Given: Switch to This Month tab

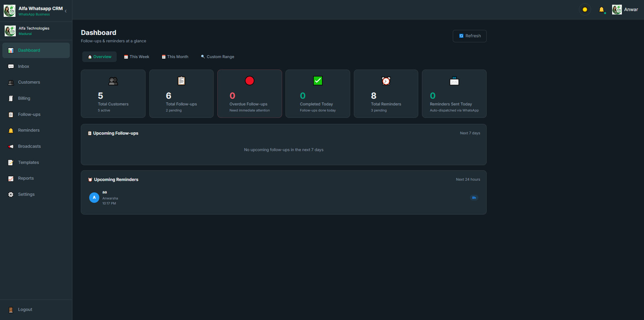Looking at the screenshot, I should pos(175,57).
